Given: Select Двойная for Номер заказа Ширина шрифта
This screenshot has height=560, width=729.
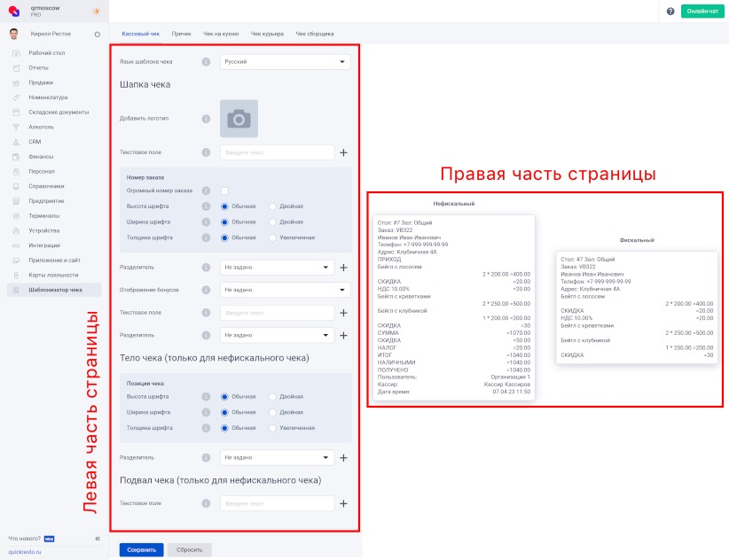Looking at the screenshot, I should point(272,222).
